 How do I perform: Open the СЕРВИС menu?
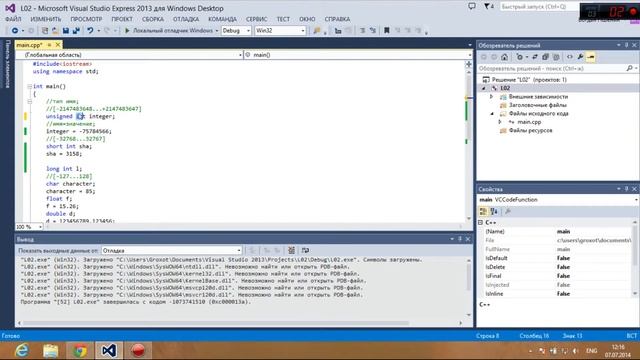(x=256, y=19)
